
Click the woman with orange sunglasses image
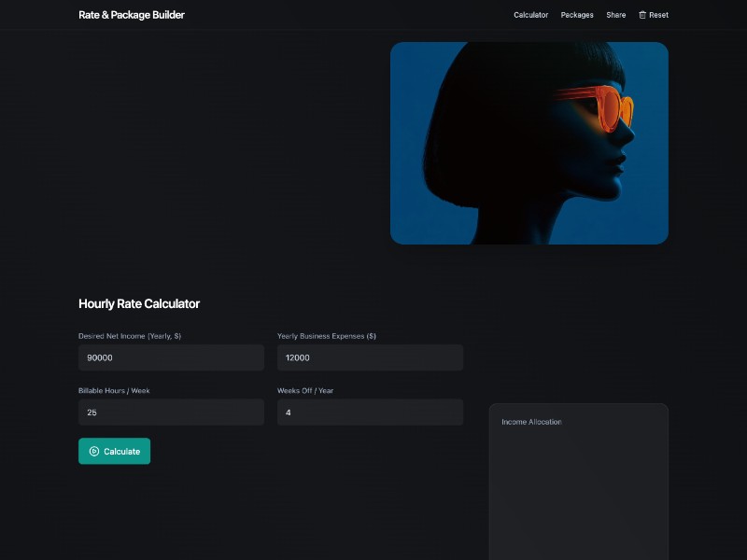pos(529,143)
